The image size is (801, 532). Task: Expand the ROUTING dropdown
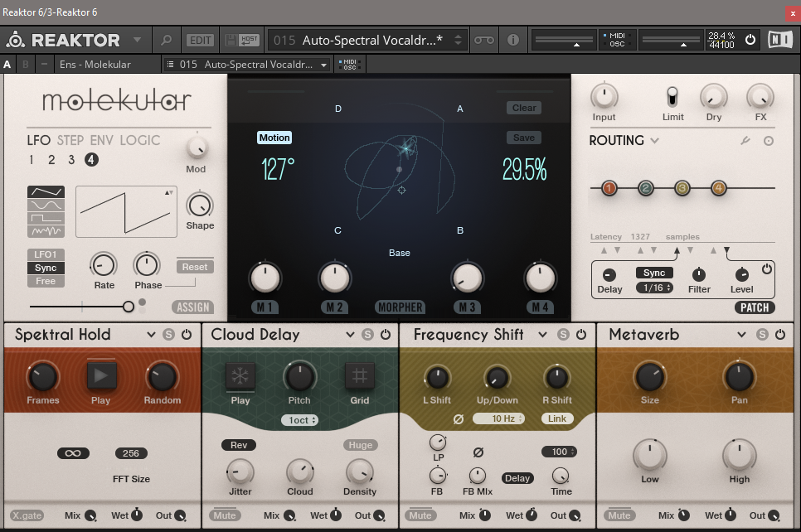tap(655, 141)
